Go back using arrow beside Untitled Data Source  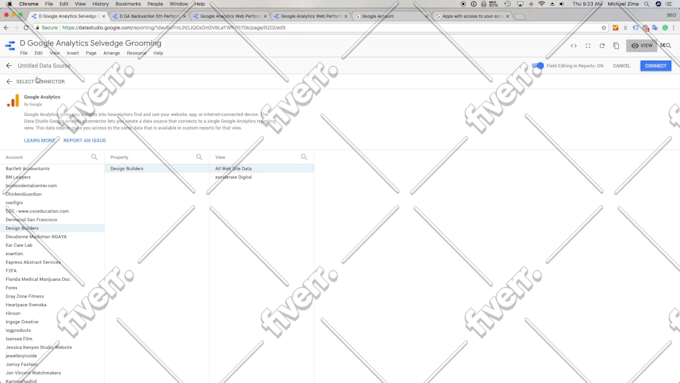9,65
